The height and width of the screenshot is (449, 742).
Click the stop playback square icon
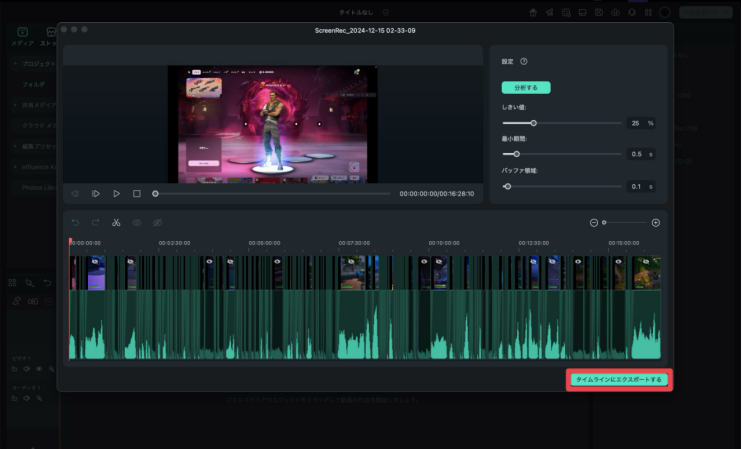pos(137,193)
